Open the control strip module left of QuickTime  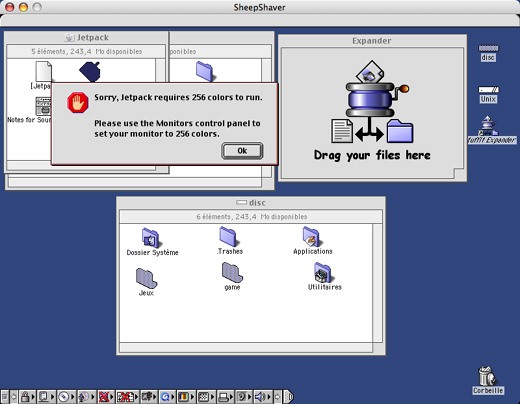pos(149,397)
